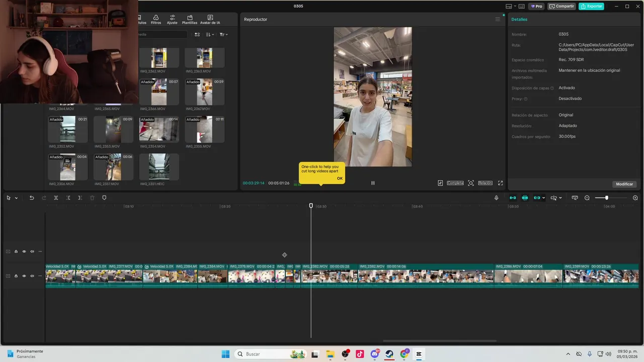This screenshot has width=644, height=362.
Task: Open the media sort order dropdown
Action: coord(210,35)
